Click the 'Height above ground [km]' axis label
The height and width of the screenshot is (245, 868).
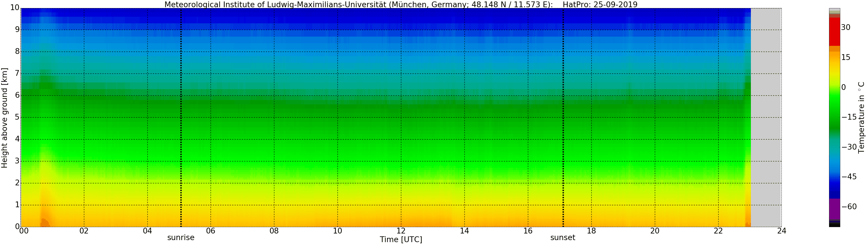(4, 118)
